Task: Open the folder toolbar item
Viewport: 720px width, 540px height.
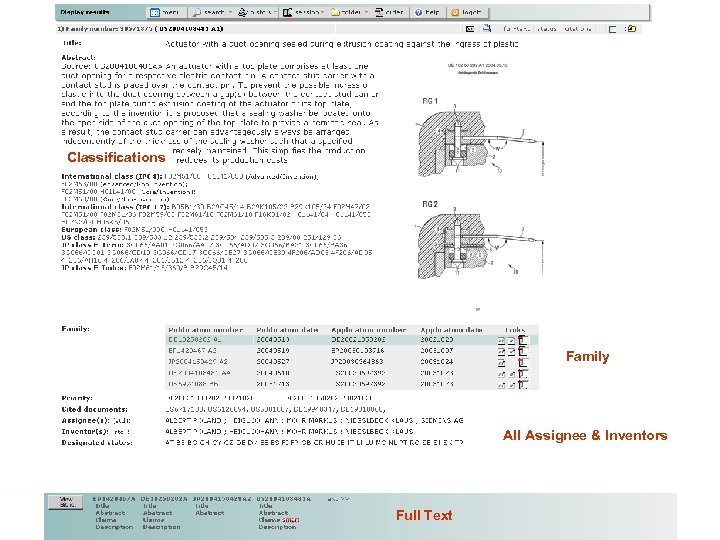Action: pos(346,12)
